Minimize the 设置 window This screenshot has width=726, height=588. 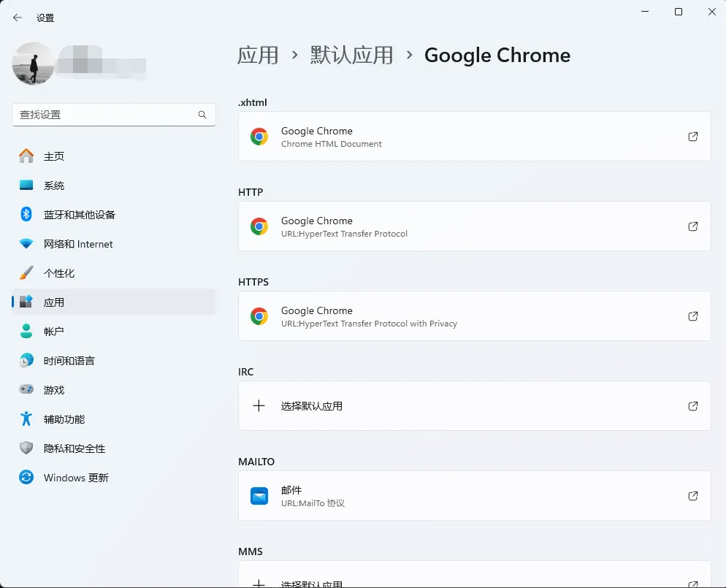coord(645,12)
